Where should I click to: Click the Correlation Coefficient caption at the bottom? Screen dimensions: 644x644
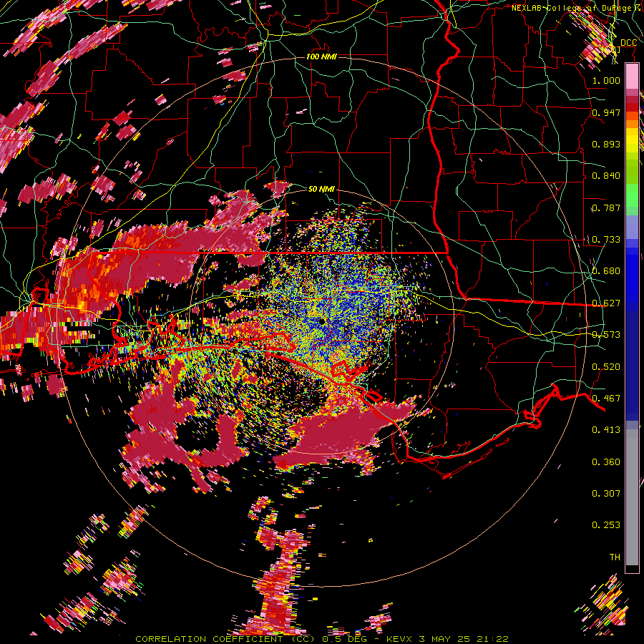point(322,639)
